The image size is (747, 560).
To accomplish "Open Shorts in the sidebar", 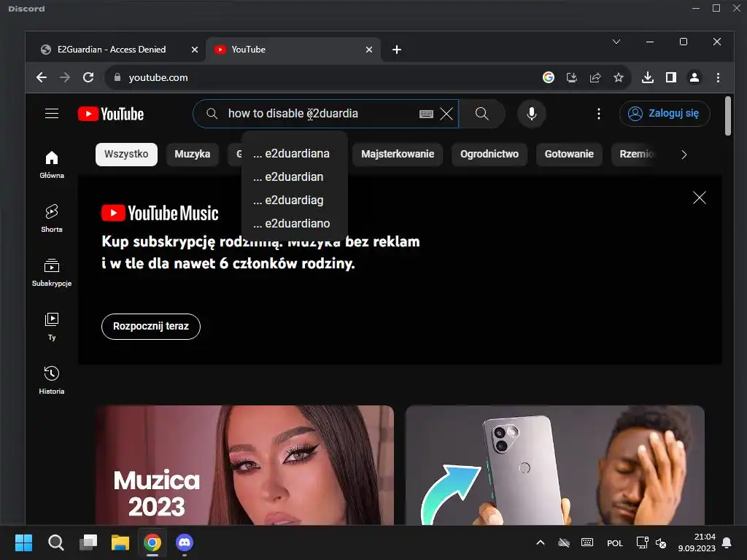I will click(52, 218).
